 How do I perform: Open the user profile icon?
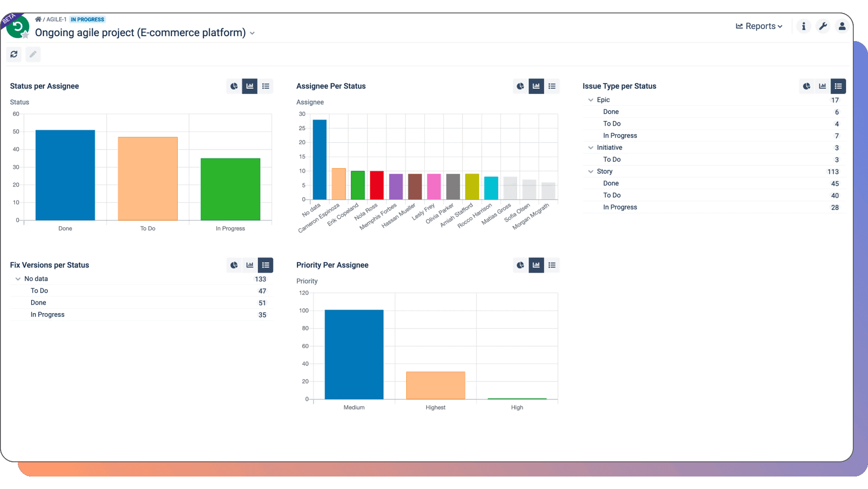(842, 26)
